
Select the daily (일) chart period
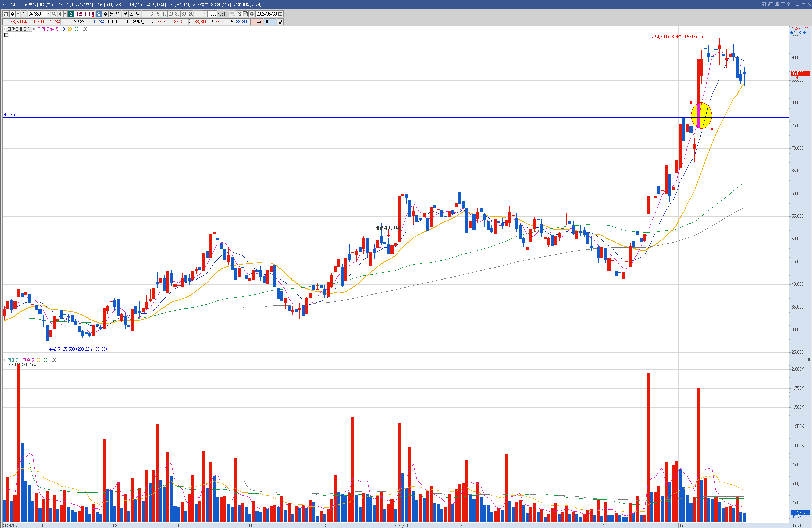(99, 14)
